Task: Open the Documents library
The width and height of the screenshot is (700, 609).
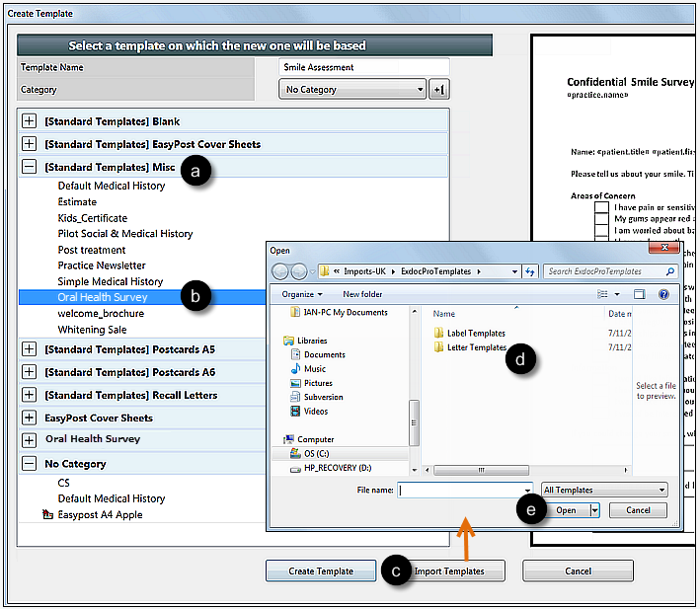Action: (318, 354)
